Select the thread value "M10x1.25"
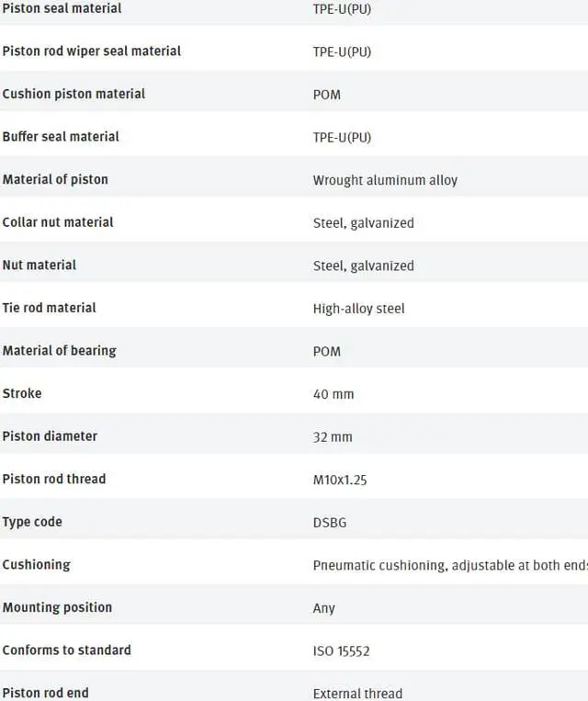 click(340, 480)
